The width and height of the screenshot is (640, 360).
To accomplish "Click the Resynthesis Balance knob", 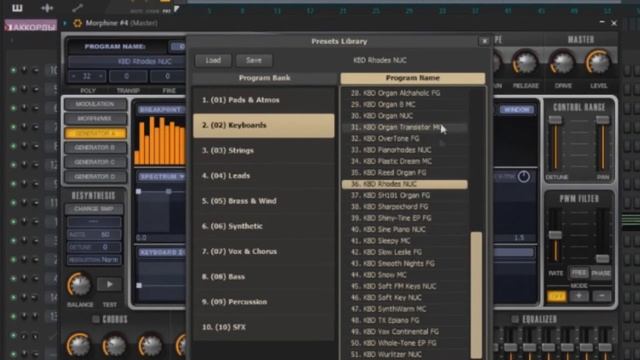I will point(80,284).
